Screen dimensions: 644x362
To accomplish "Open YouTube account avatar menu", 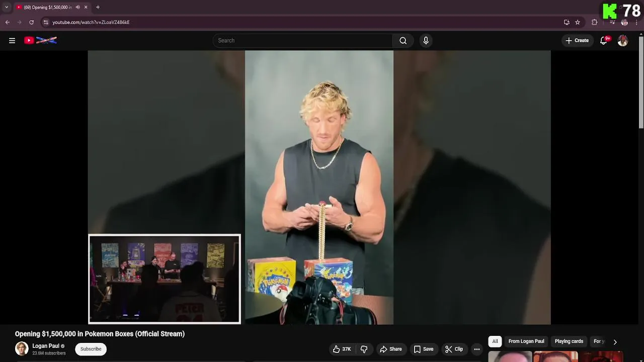I will pos(623,41).
